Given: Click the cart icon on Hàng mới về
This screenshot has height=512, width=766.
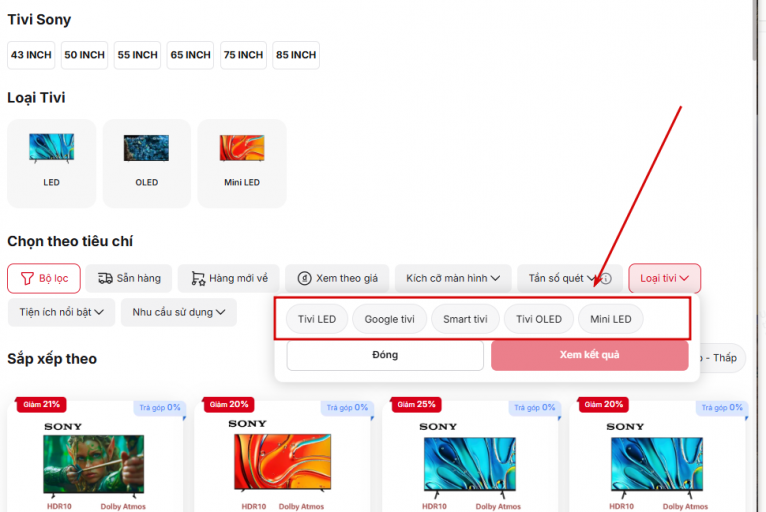Looking at the screenshot, I should pyautogui.click(x=198, y=278).
